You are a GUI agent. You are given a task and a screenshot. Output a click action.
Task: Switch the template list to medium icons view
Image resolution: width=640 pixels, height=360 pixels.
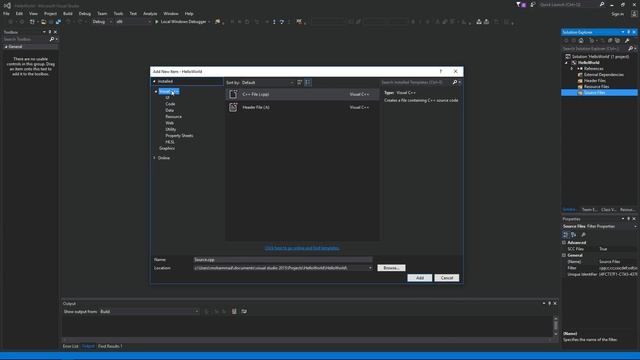(308, 82)
